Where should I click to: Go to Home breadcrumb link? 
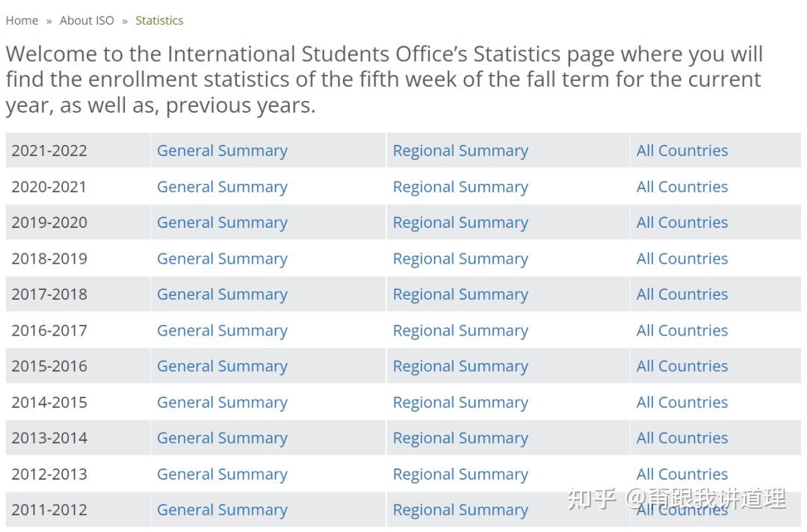point(22,20)
